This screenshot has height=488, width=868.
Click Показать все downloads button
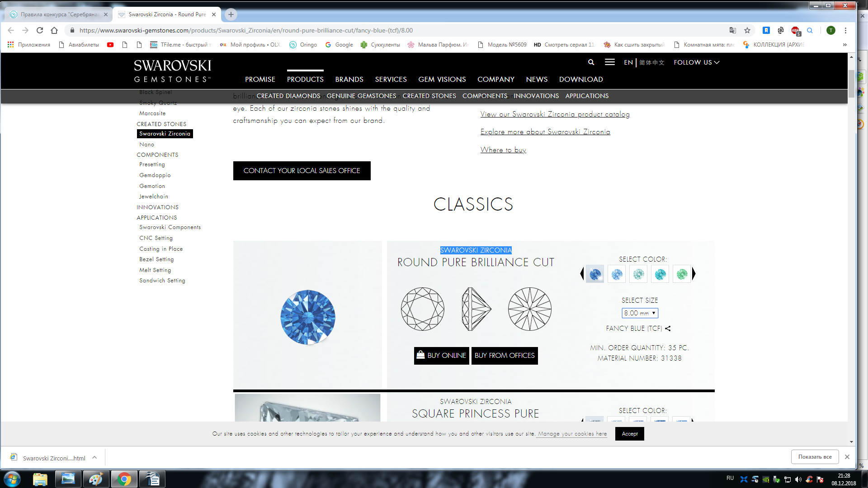tap(815, 457)
